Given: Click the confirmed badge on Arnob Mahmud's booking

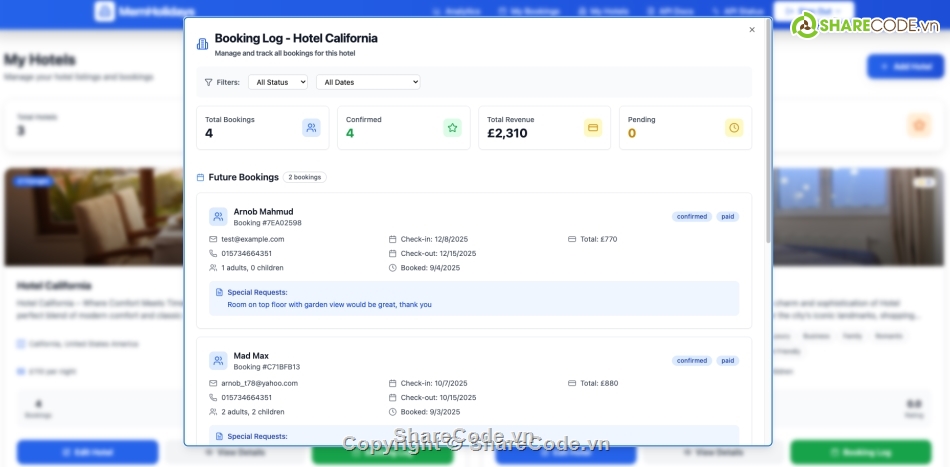Looking at the screenshot, I should coord(691,216).
